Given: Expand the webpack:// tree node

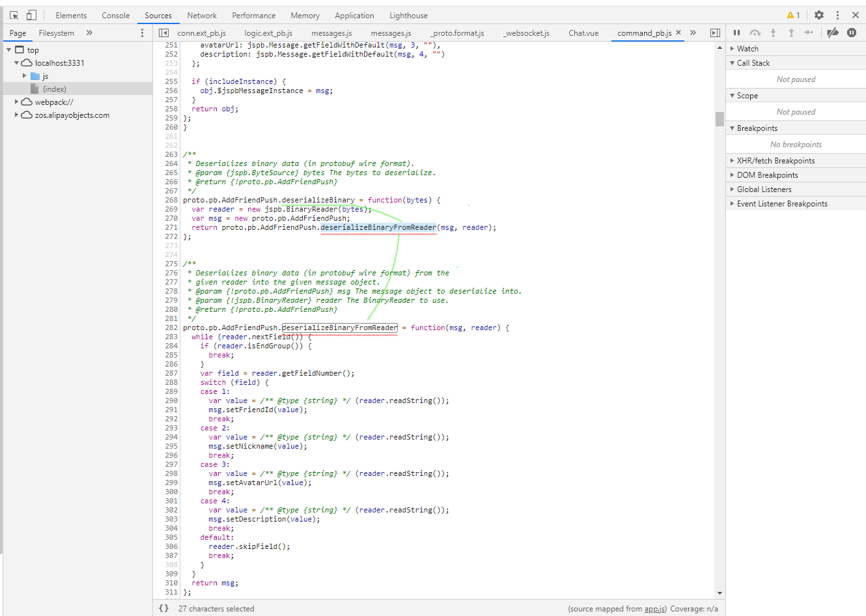Looking at the screenshot, I should (16, 102).
